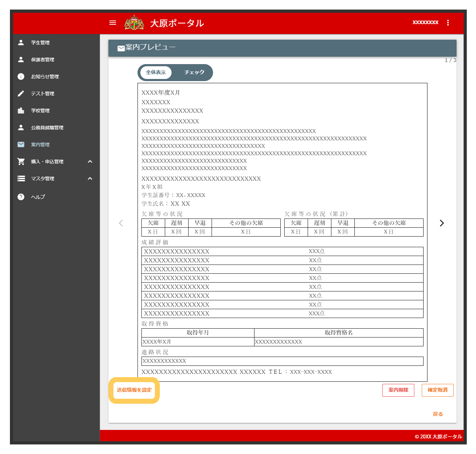
Task: Click the XXXX年度X月 heading in preview
Action: (161, 92)
